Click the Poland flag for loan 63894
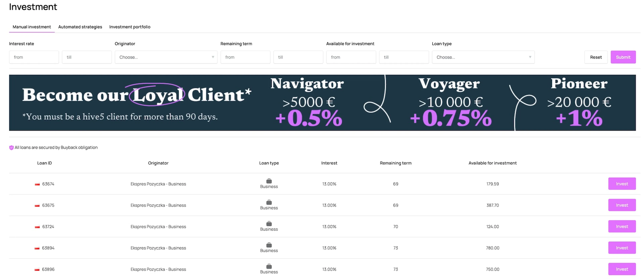The width and height of the screenshot is (644, 279). 37,248
